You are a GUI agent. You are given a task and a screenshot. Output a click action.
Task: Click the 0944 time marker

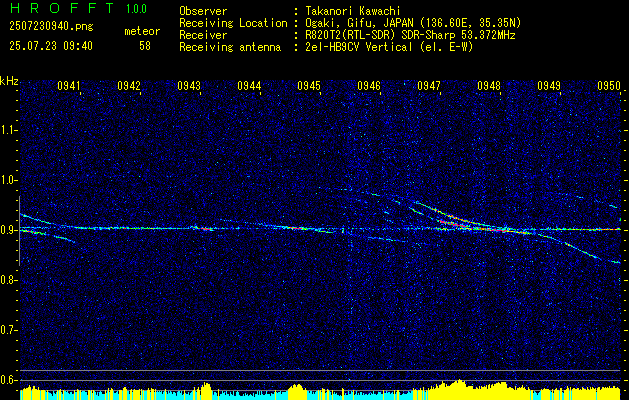(249, 86)
